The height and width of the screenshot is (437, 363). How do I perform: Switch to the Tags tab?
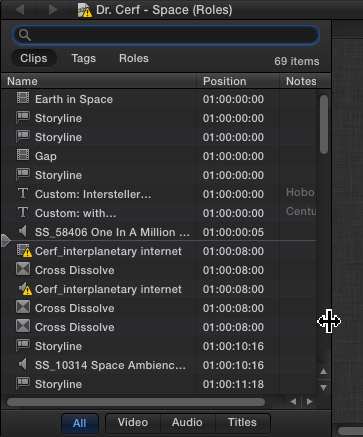(84, 58)
